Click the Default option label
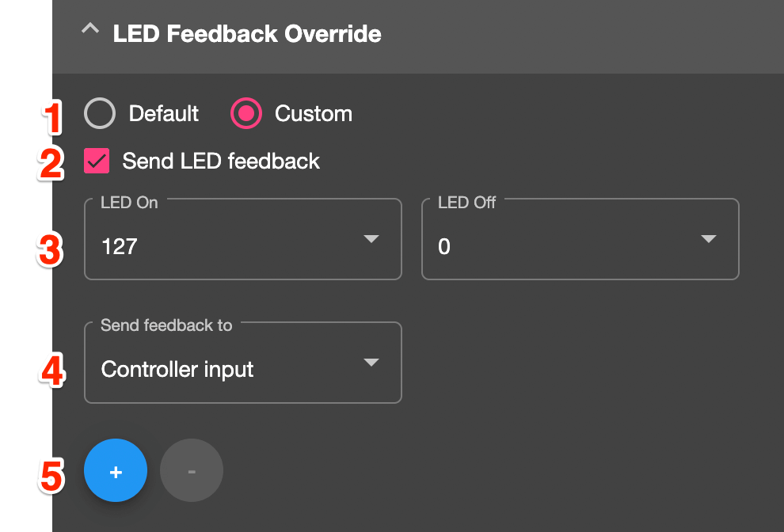The image size is (784, 532). (164, 114)
